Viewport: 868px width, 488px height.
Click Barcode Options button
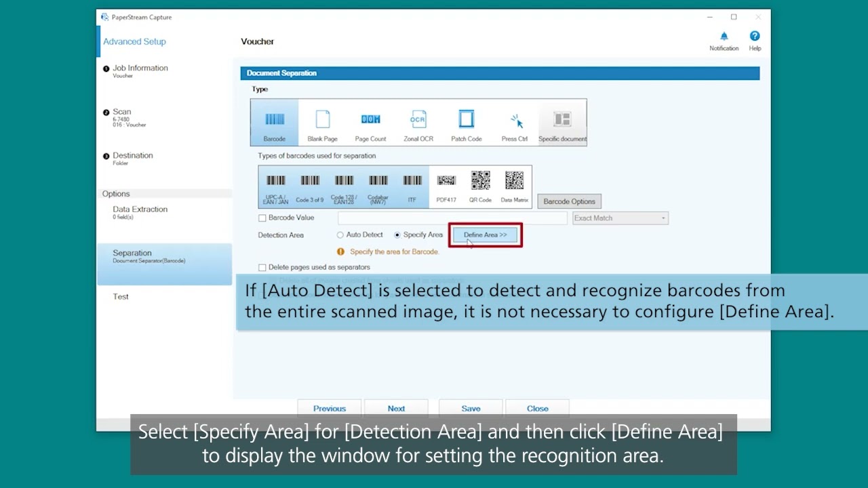tap(569, 201)
